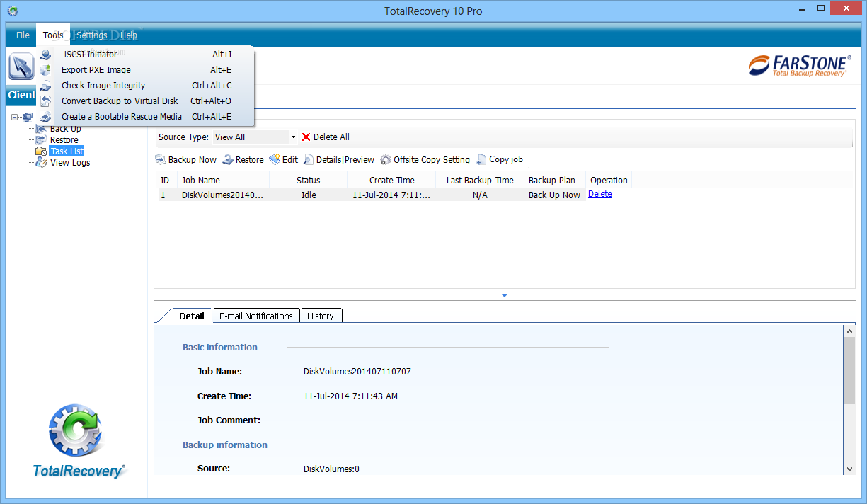867x504 pixels.
Task: Click the Backup Now button label
Action: [193, 160]
